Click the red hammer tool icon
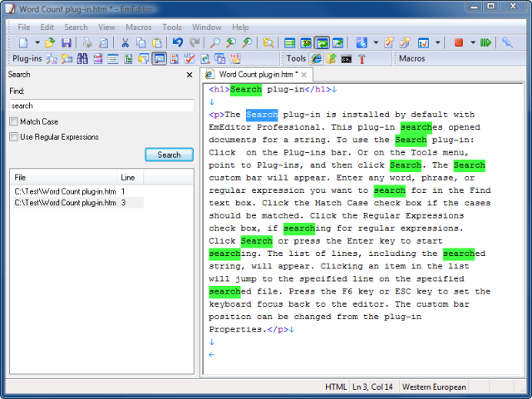The image size is (532, 399). (362, 59)
